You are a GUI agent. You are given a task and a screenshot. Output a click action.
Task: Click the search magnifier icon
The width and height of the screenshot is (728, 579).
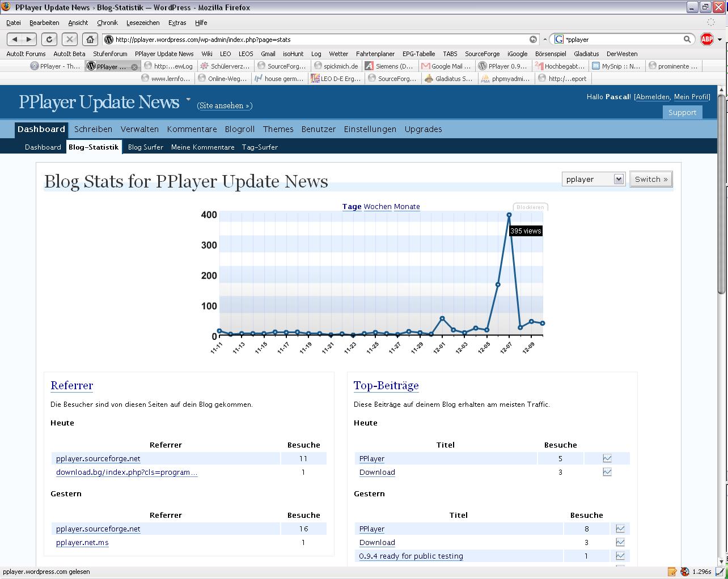[687, 39]
